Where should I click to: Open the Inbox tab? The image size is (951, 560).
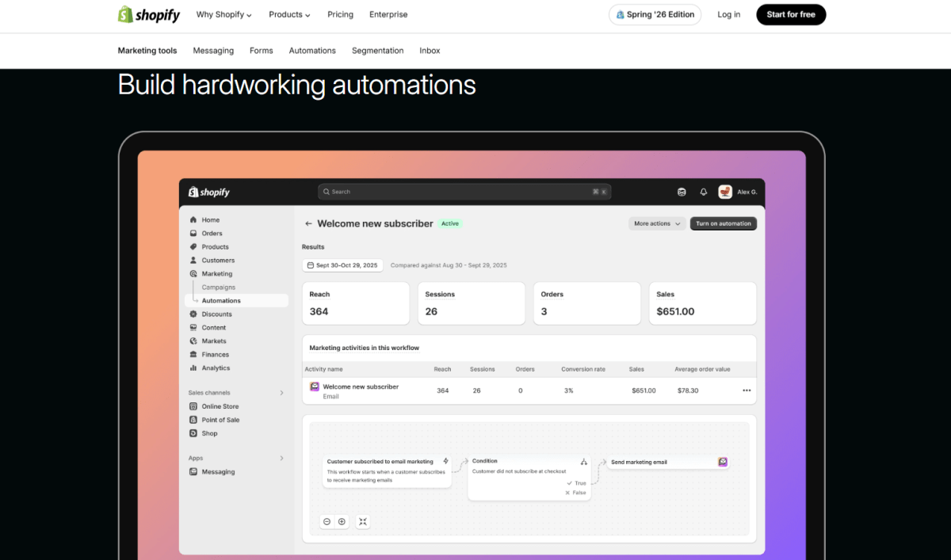(x=430, y=51)
